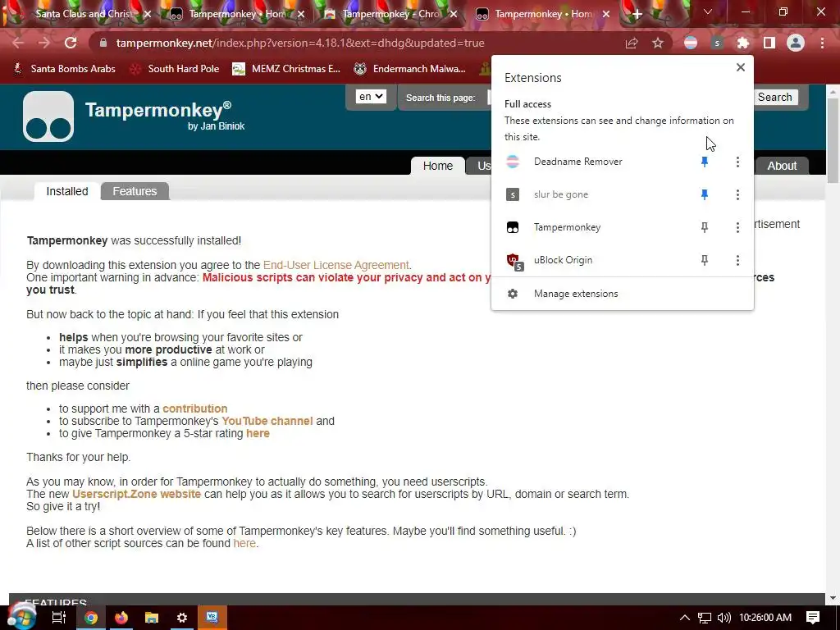This screenshot has width=840, height=630.
Task: Open Manage extensions
Action: pos(623,294)
